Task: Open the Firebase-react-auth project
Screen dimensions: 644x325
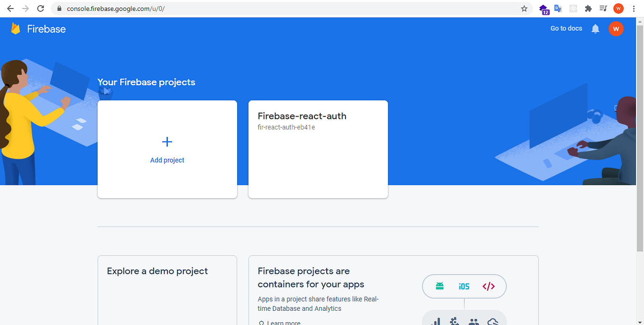Action: [318, 149]
